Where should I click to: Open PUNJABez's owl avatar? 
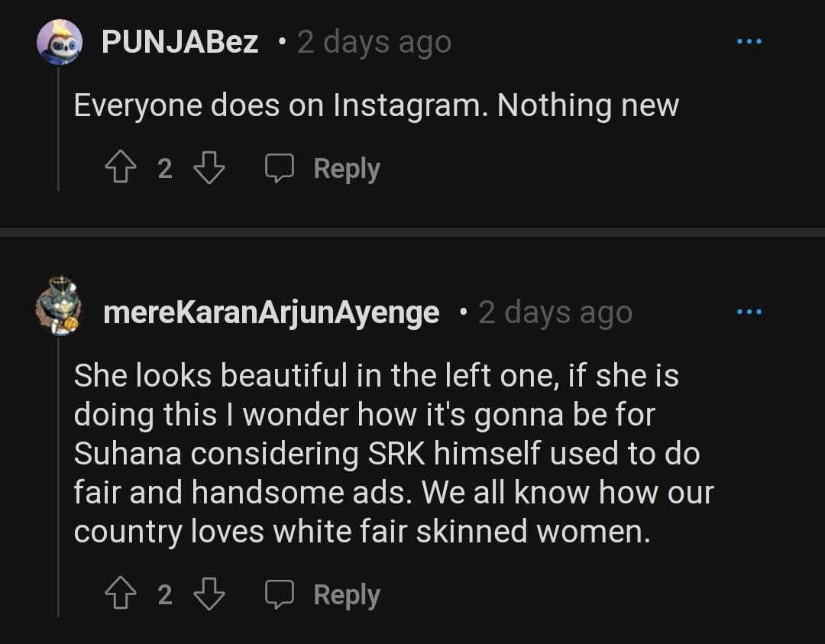pyautogui.click(x=59, y=43)
